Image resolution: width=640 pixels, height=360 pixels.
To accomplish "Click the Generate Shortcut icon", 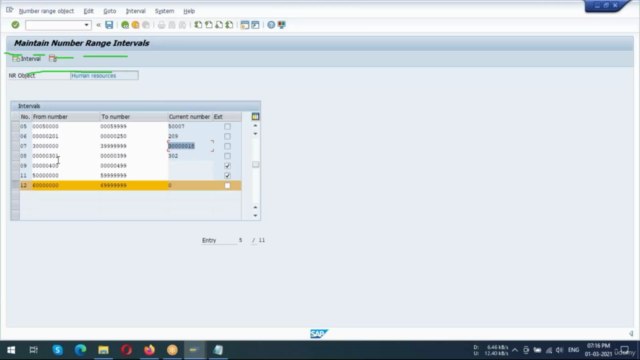I will (x=255, y=25).
